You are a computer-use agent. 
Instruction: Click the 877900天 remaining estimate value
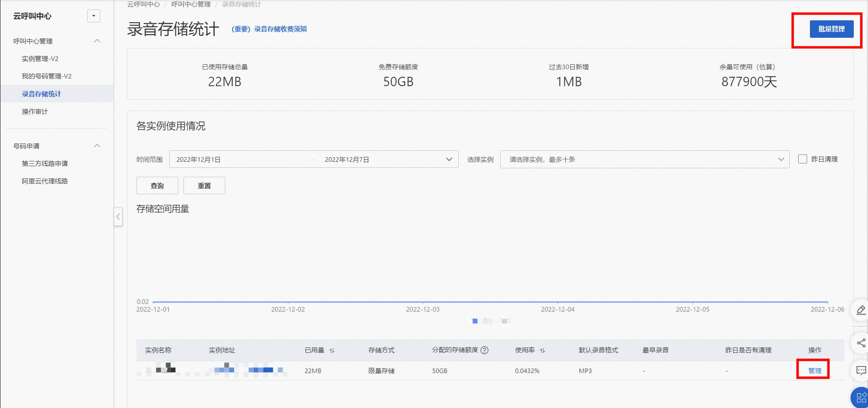tap(749, 82)
